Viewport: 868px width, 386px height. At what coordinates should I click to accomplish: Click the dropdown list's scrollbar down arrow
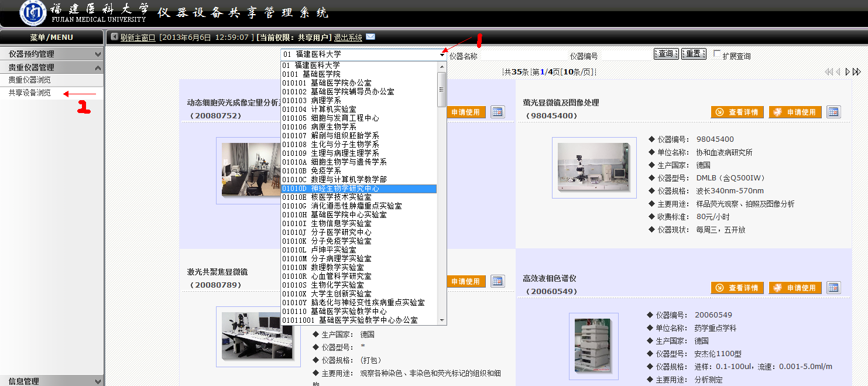click(x=442, y=320)
